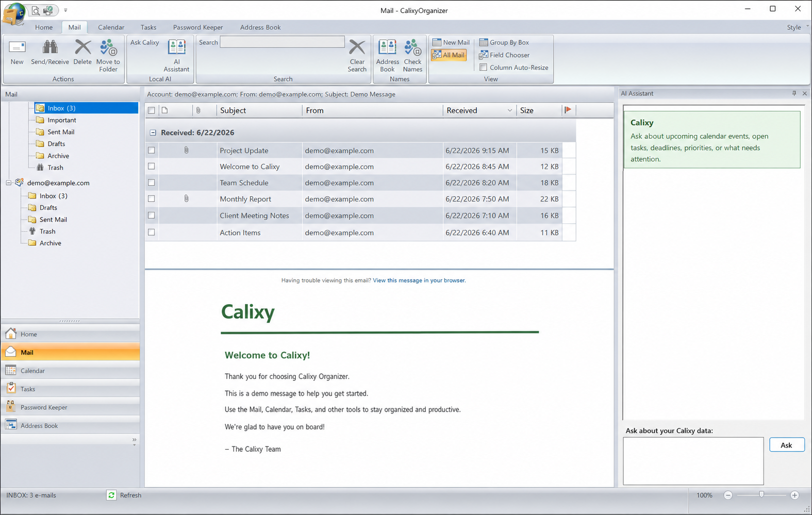The height and width of the screenshot is (515, 812).
Task: Switch to the Password Keeper ribbon tab
Action: pos(198,27)
